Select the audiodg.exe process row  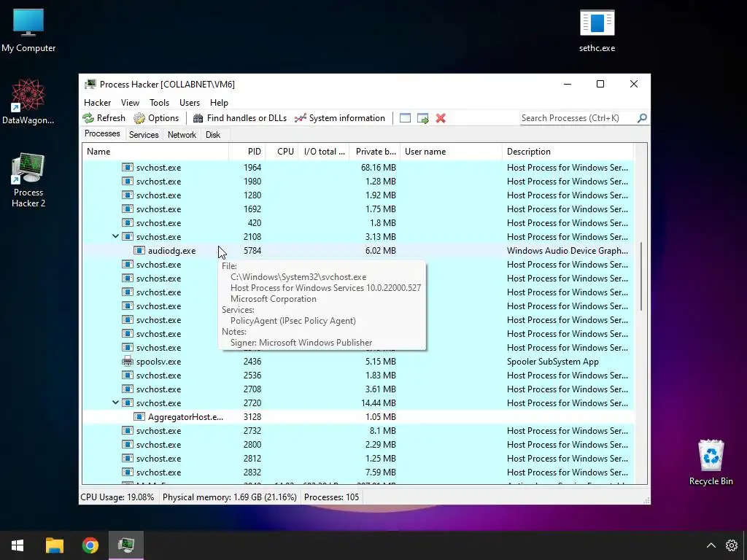point(359,251)
